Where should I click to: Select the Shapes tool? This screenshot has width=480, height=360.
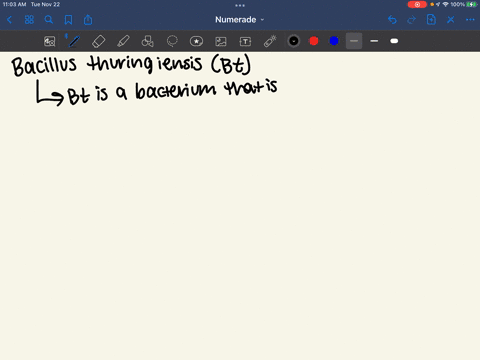coord(147,41)
